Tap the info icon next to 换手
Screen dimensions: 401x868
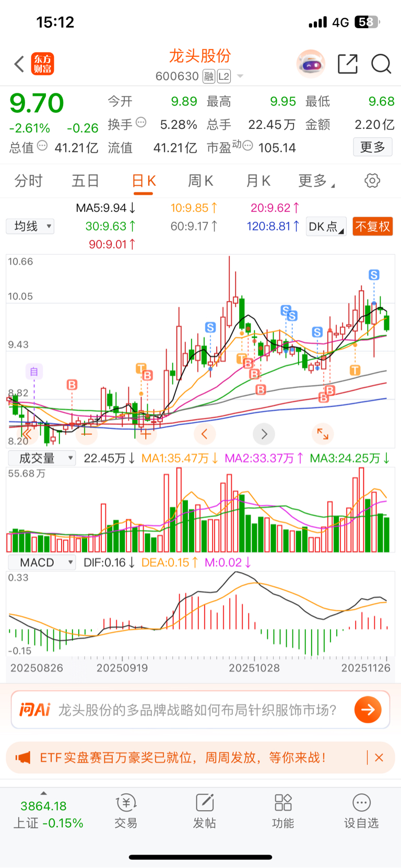click(x=141, y=123)
